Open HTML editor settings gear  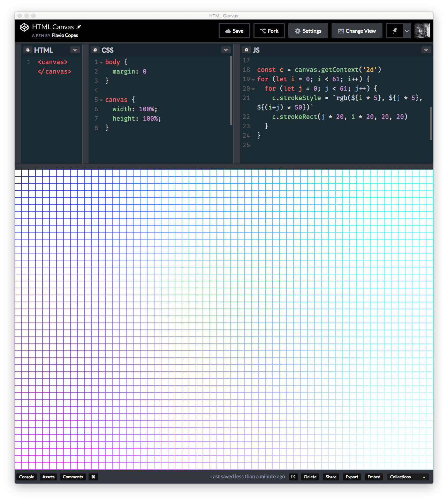click(28, 50)
